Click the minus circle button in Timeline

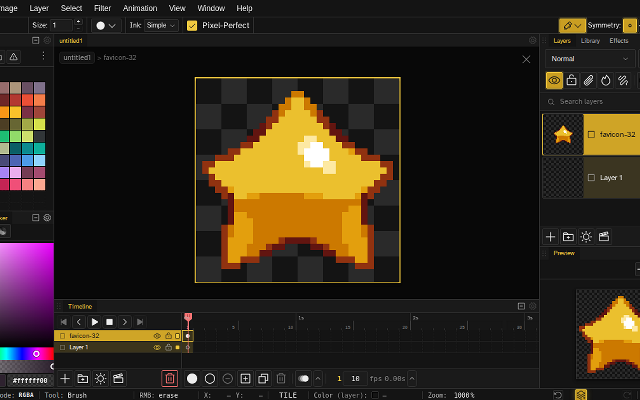pos(228,379)
